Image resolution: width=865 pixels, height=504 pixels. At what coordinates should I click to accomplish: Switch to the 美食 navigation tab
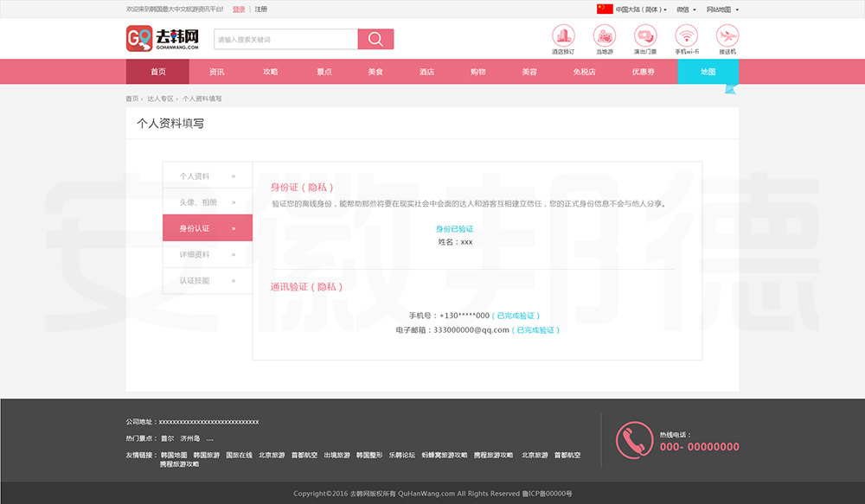click(375, 72)
